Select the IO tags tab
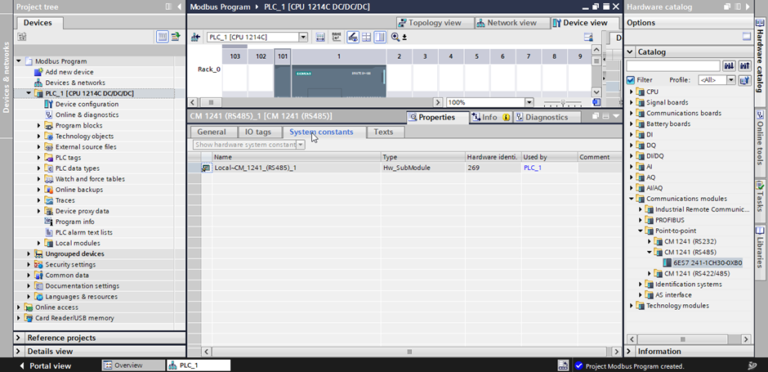The width and height of the screenshot is (768, 372). [x=258, y=132]
